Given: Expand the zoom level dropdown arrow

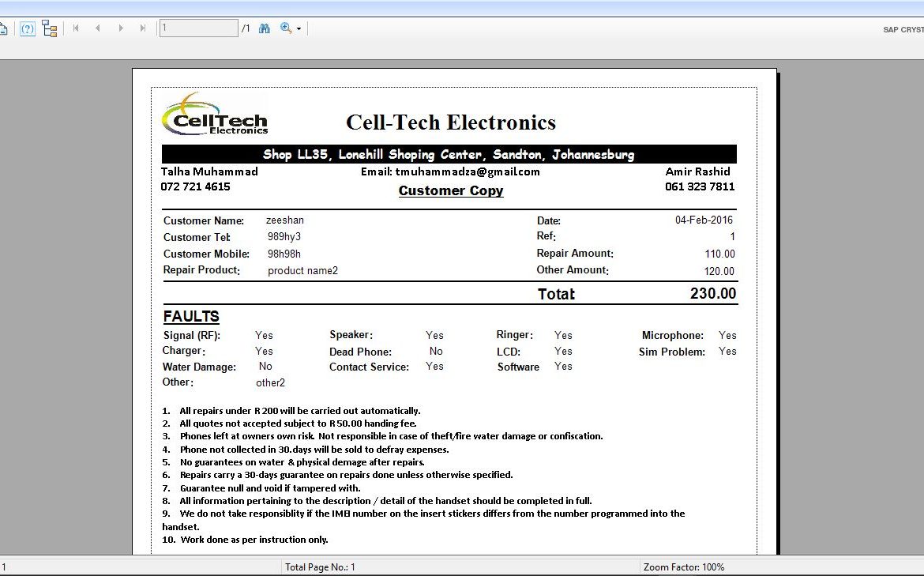Looking at the screenshot, I should [299, 29].
